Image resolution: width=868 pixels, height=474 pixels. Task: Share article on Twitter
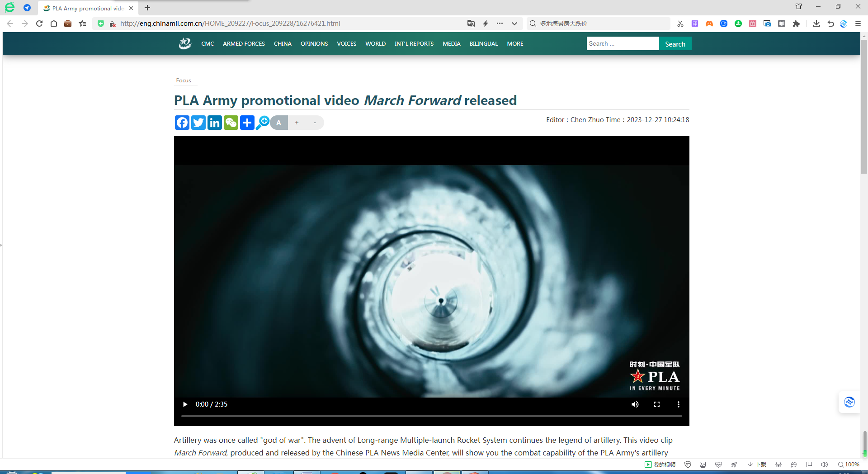tap(198, 123)
